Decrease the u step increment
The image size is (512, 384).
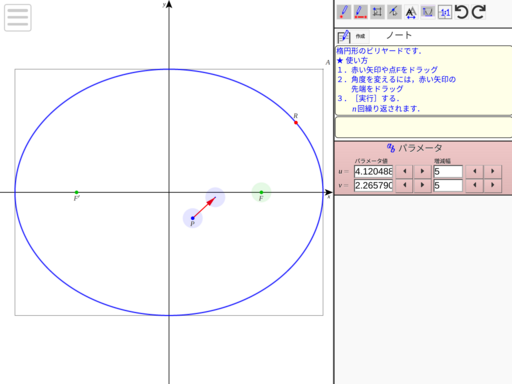pos(475,171)
